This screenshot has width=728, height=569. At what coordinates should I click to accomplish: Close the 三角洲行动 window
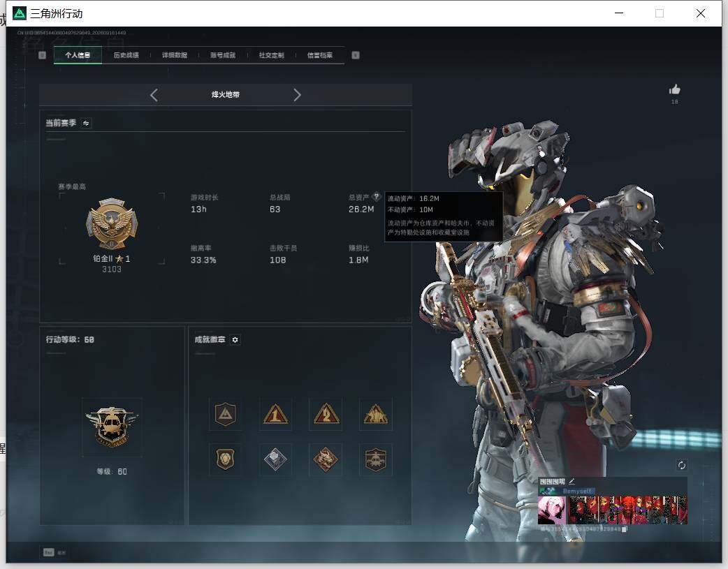pyautogui.click(x=701, y=13)
